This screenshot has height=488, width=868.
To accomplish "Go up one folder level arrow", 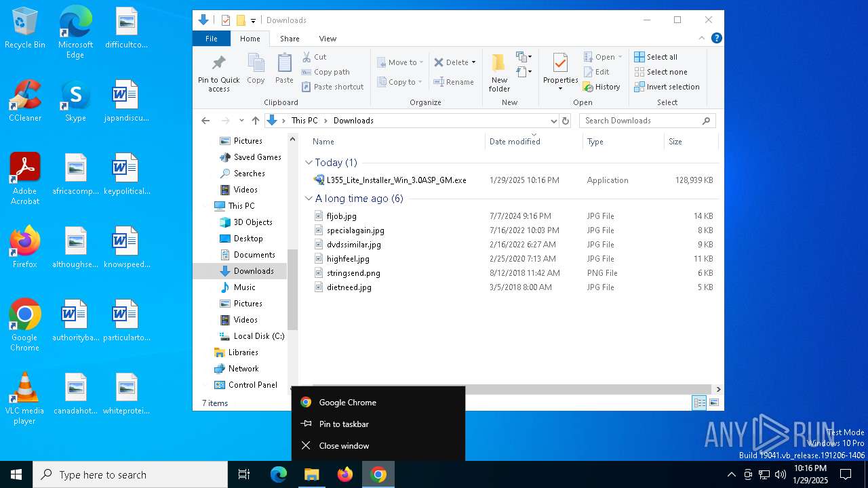I will click(x=255, y=121).
